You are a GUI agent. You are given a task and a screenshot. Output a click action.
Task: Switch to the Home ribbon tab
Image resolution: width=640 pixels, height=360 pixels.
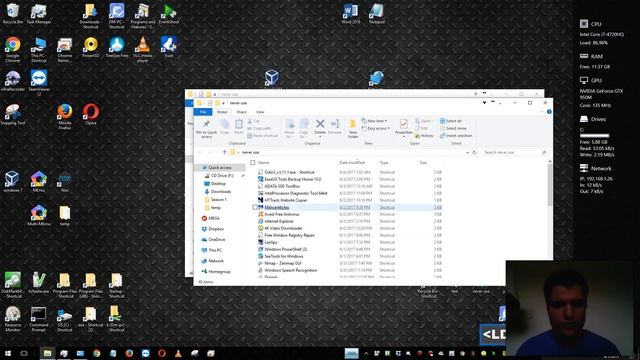pyautogui.click(x=222, y=112)
